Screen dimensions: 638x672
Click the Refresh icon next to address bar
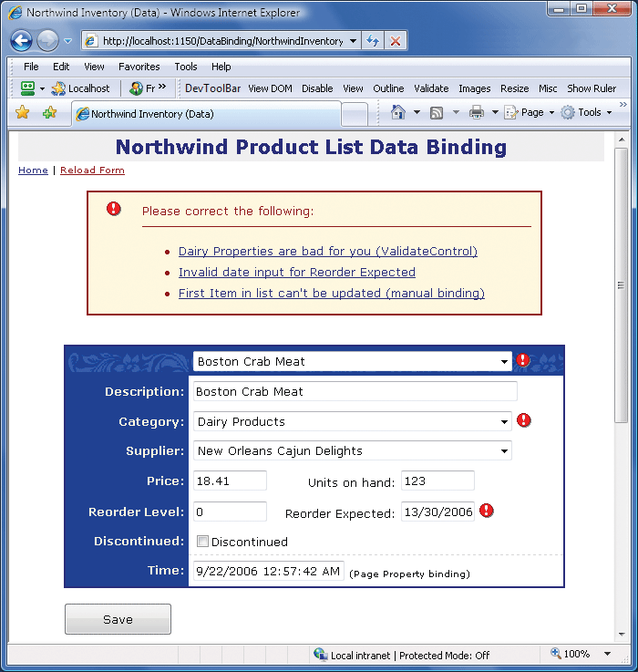373,41
